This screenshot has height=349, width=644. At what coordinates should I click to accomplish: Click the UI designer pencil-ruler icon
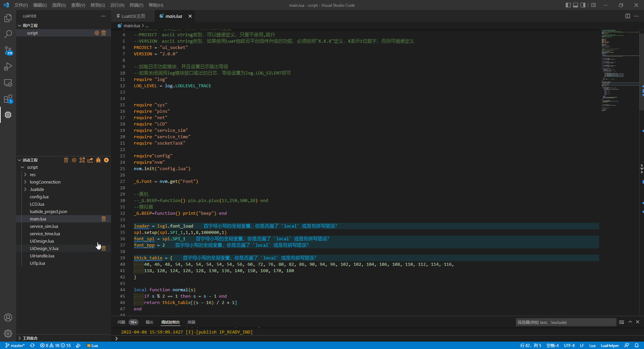(x=82, y=160)
